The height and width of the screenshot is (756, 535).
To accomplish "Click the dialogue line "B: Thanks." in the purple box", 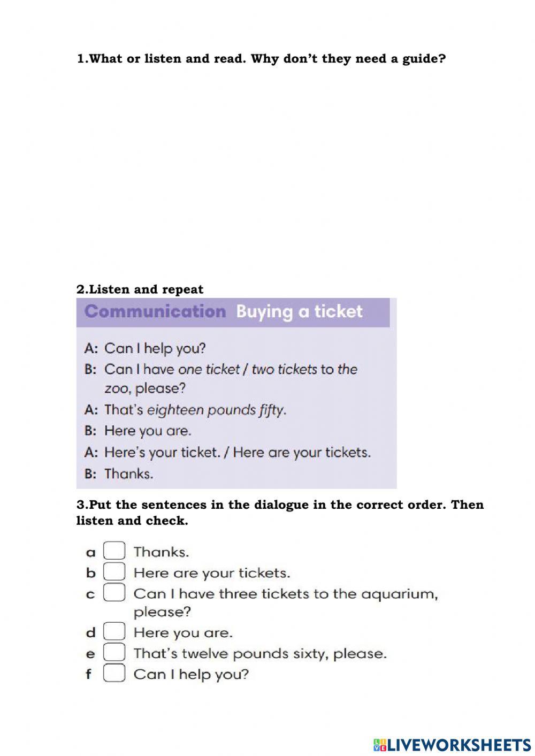I will [119, 474].
